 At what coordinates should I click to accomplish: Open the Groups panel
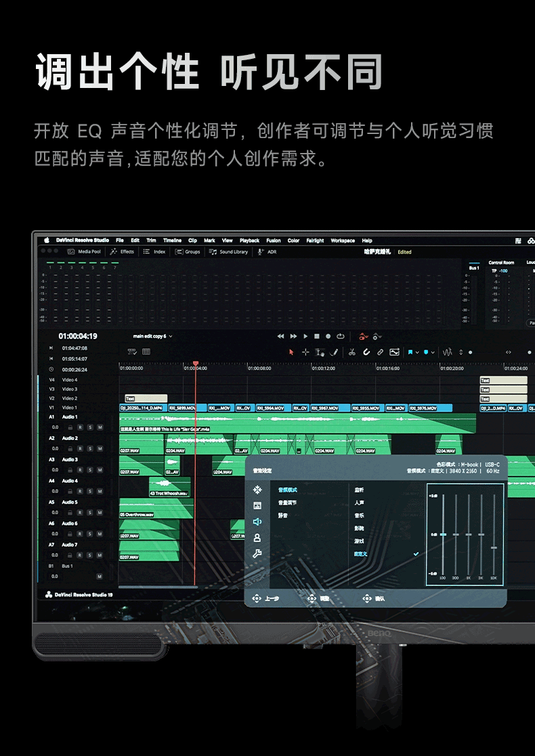pos(187,252)
